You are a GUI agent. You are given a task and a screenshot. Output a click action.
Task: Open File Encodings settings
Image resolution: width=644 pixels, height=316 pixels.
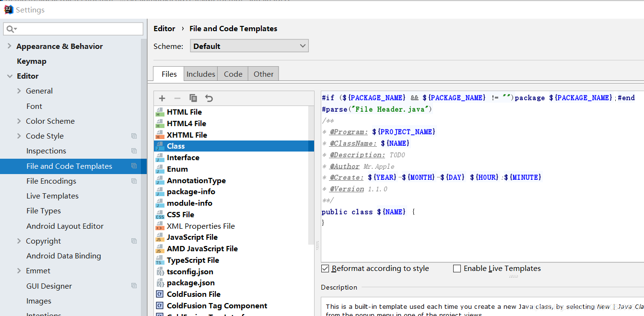51,181
